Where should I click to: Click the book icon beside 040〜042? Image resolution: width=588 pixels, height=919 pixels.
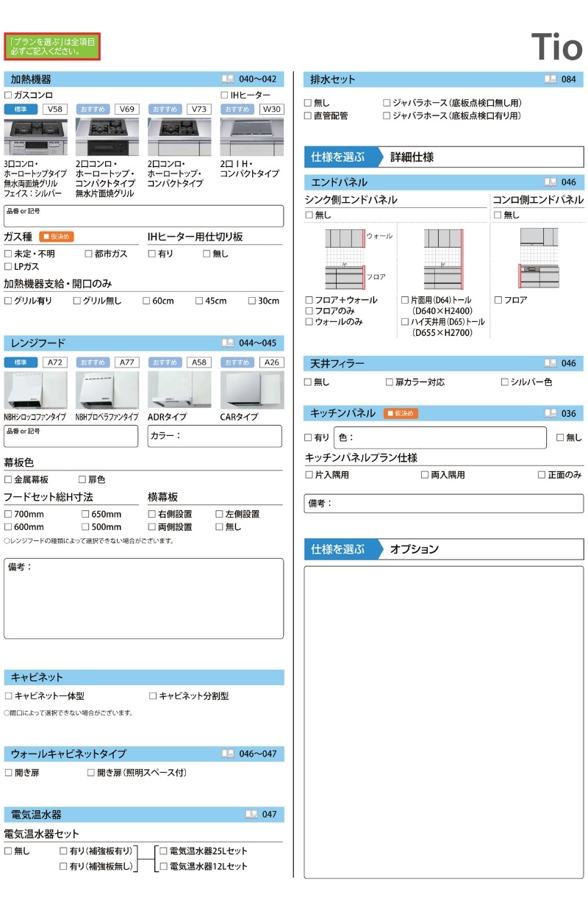click(x=227, y=79)
